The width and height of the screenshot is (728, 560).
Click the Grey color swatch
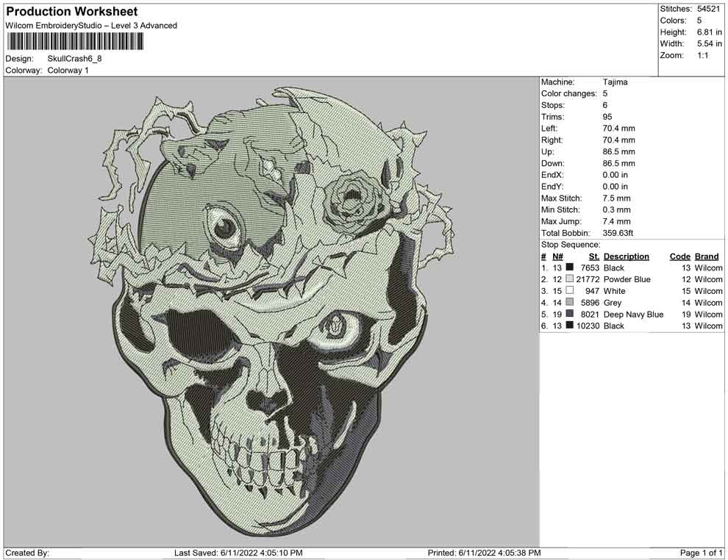pyautogui.click(x=570, y=302)
